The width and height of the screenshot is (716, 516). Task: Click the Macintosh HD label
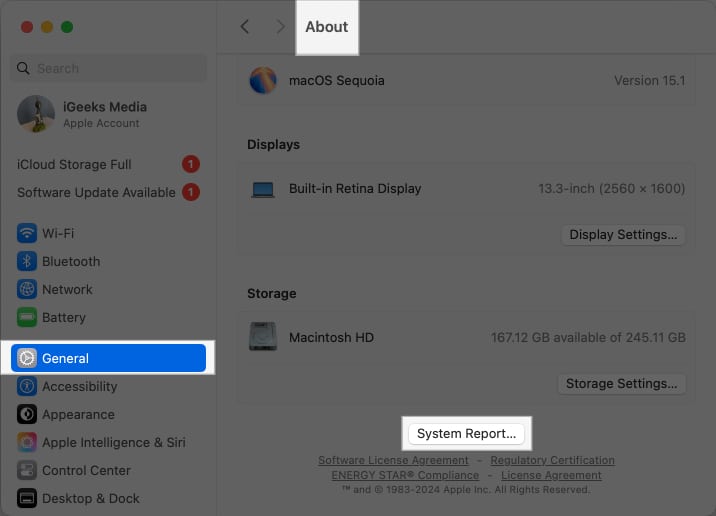(x=331, y=337)
